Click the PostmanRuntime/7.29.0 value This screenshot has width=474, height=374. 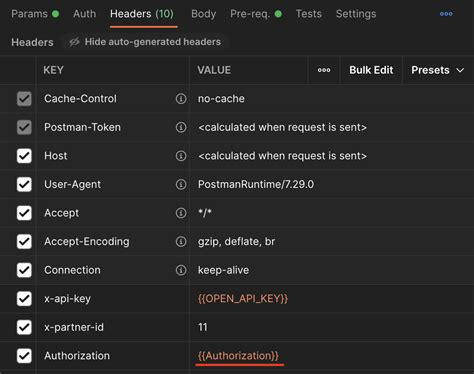tap(256, 184)
